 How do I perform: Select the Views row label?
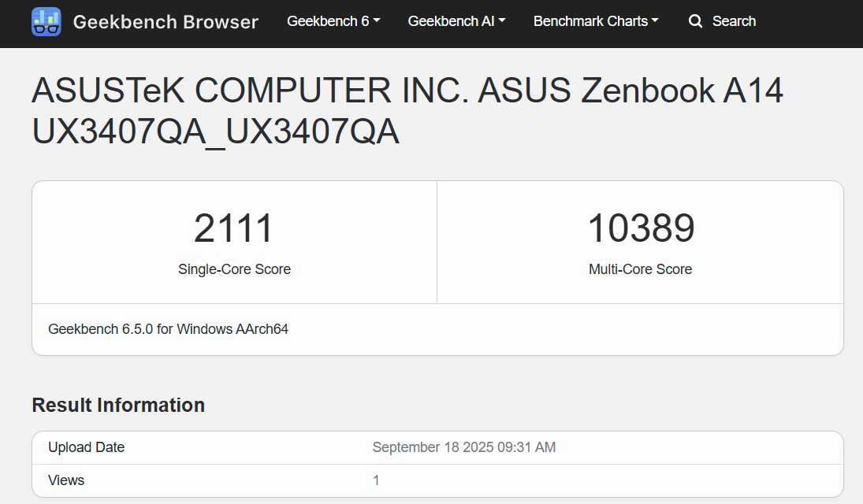(66, 480)
